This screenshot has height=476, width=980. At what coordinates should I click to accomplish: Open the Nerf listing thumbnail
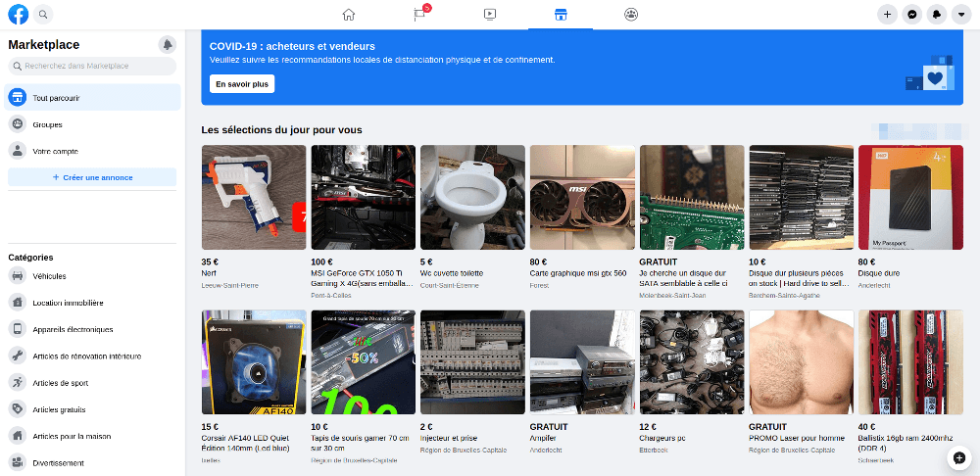pyautogui.click(x=253, y=197)
